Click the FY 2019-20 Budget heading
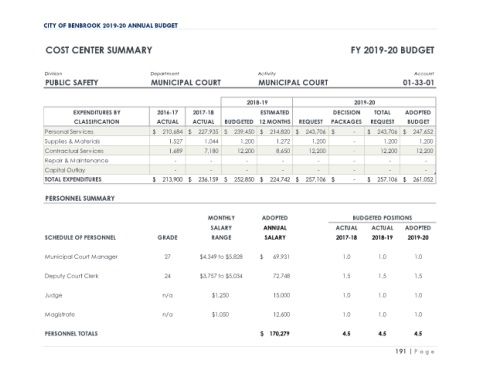Viewport: 480px width, 371px height. click(392, 50)
